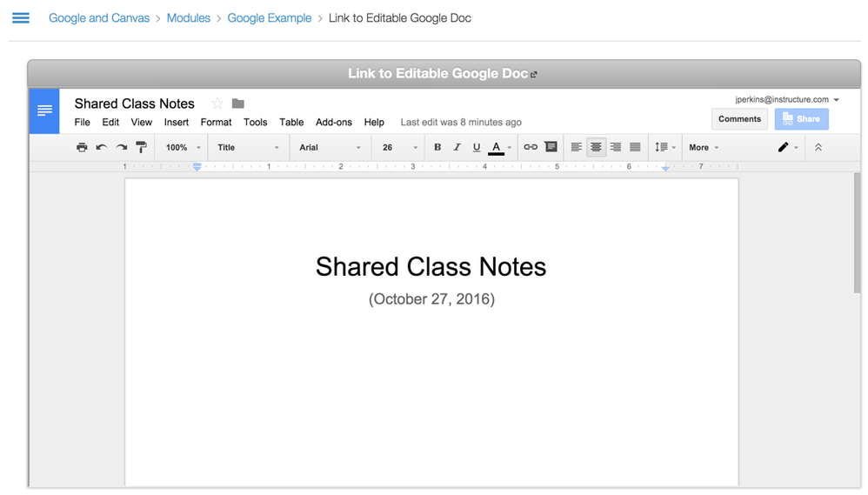Screen dimensions: 868x495
Task: Click the Insert comment icon
Action: 551,147
